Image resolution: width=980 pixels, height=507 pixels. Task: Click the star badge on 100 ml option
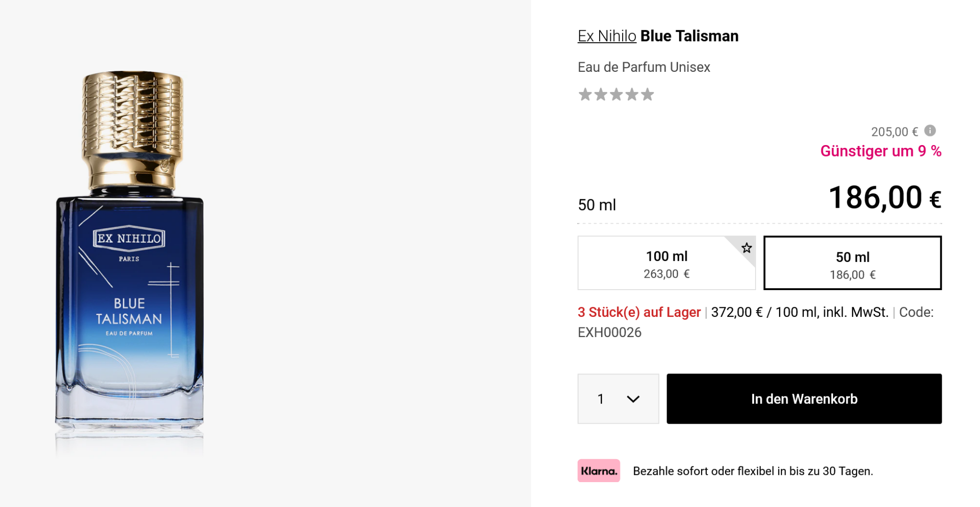click(x=746, y=248)
